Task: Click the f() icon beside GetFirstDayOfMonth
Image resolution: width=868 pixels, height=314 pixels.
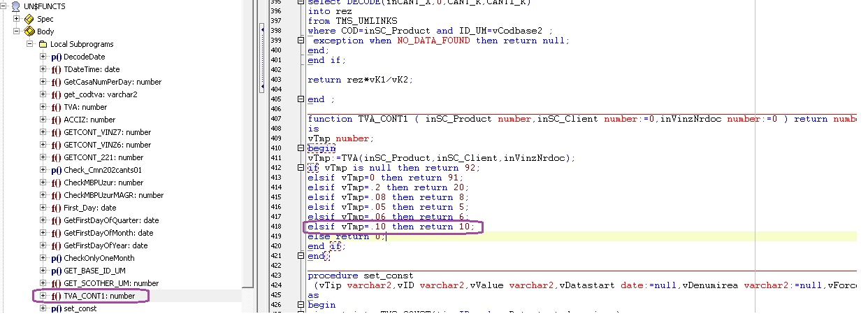Action: click(x=57, y=233)
